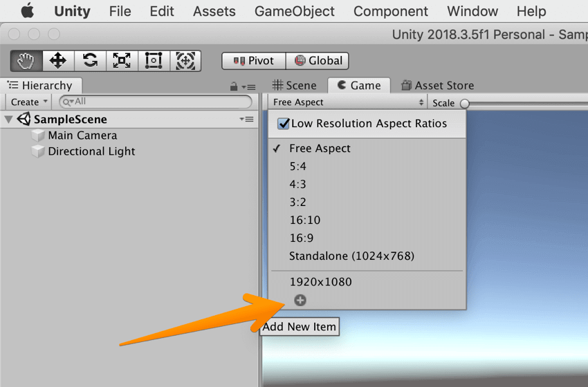Screen dimensions: 588x387
Task: Select the Move tool
Action: pyautogui.click(x=58, y=61)
